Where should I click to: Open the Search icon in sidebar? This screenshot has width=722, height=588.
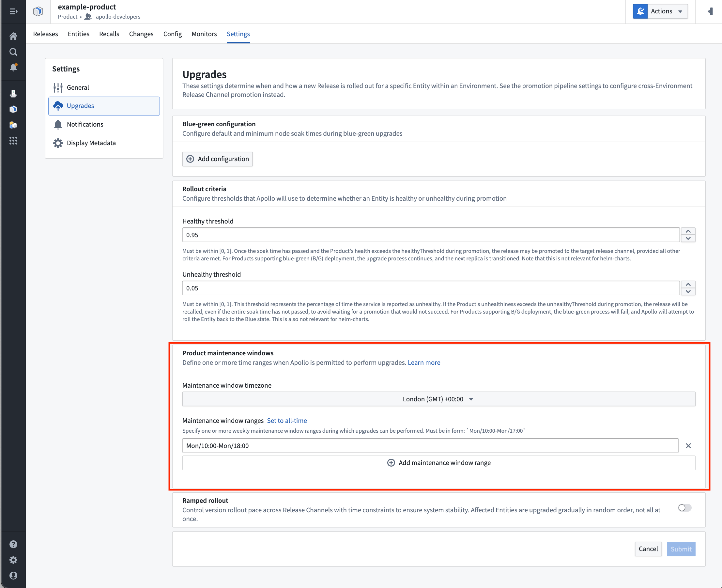coord(13,52)
